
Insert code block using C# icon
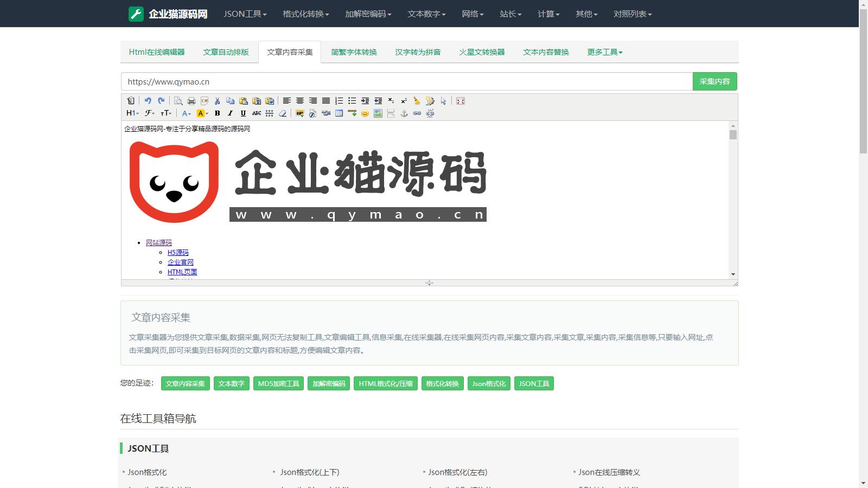(x=205, y=101)
